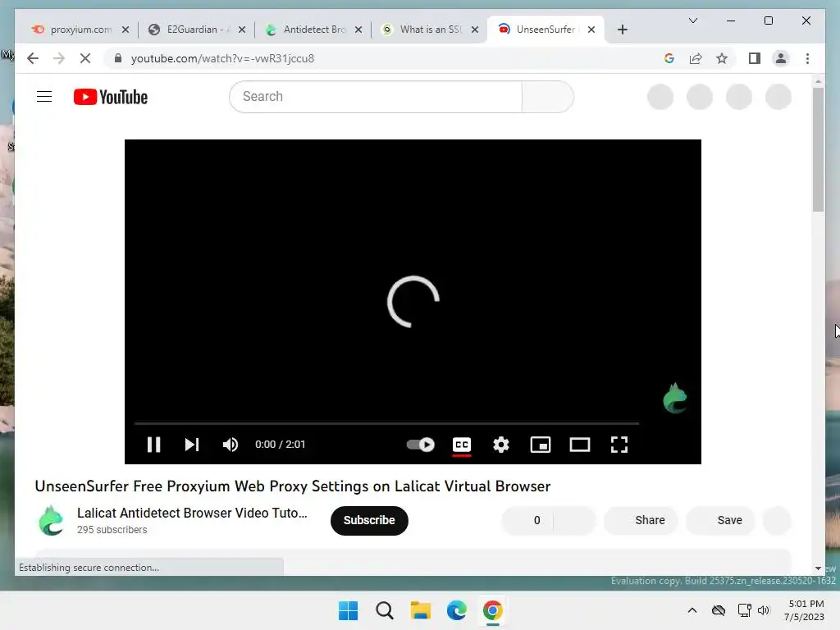This screenshot has width=840, height=630.
Task: Close the E2Guardian tab
Action: pos(242,30)
